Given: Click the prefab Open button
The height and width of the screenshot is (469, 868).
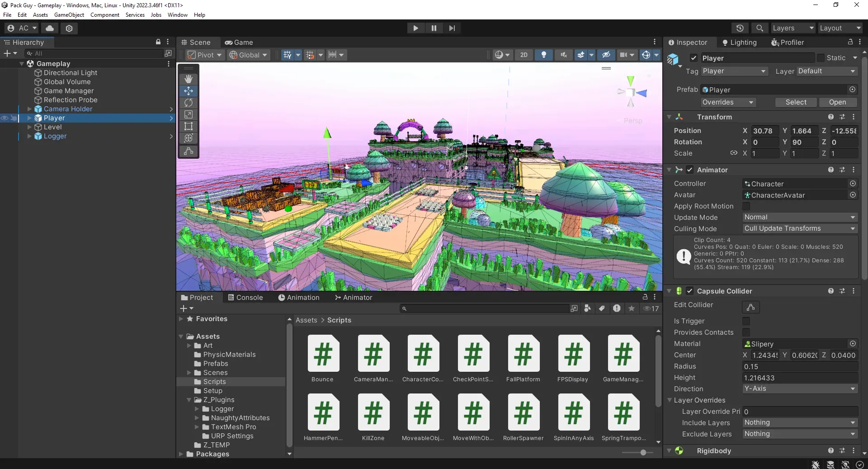Looking at the screenshot, I should (x=837, y=102).
